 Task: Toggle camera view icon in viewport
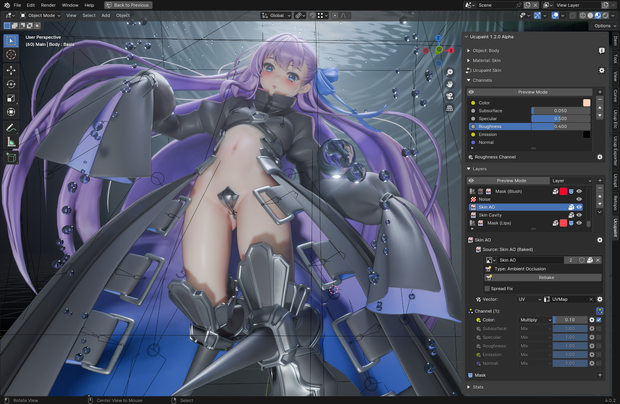(450, 96)
